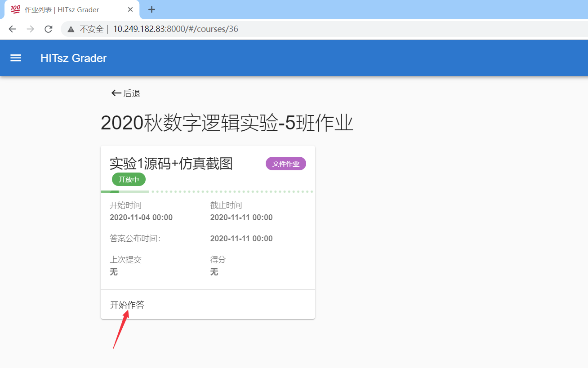The width and height of the screenshot is (588, 368).
Task: Click the 截止时间 deadline date value
Action: pos(241,217)
